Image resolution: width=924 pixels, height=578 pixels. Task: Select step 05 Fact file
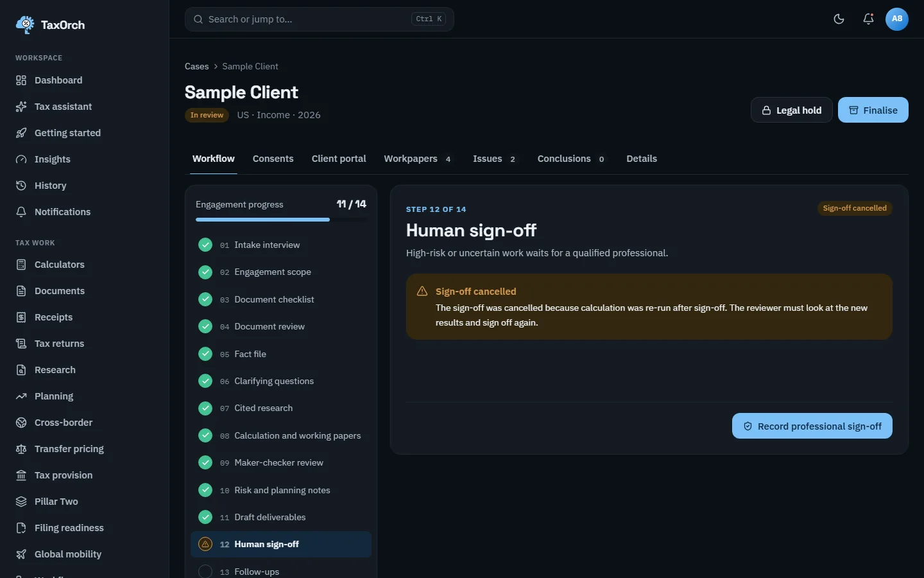tap(281, 354)
